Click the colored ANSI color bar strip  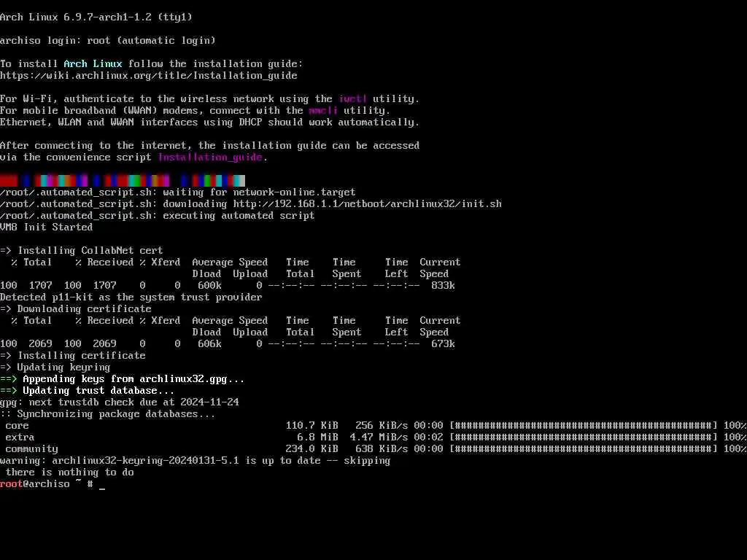(x=123, y=181)
